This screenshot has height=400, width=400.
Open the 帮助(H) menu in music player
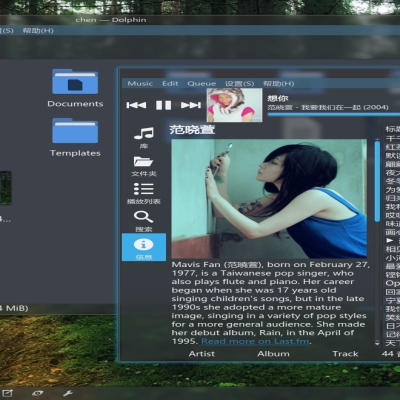[x=279, y=83]
